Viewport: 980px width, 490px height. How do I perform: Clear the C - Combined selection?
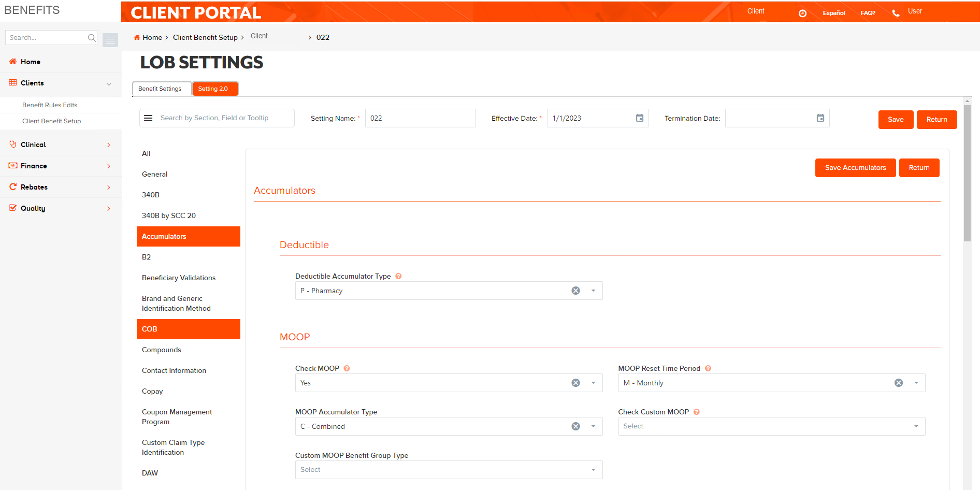click(575, 426)
